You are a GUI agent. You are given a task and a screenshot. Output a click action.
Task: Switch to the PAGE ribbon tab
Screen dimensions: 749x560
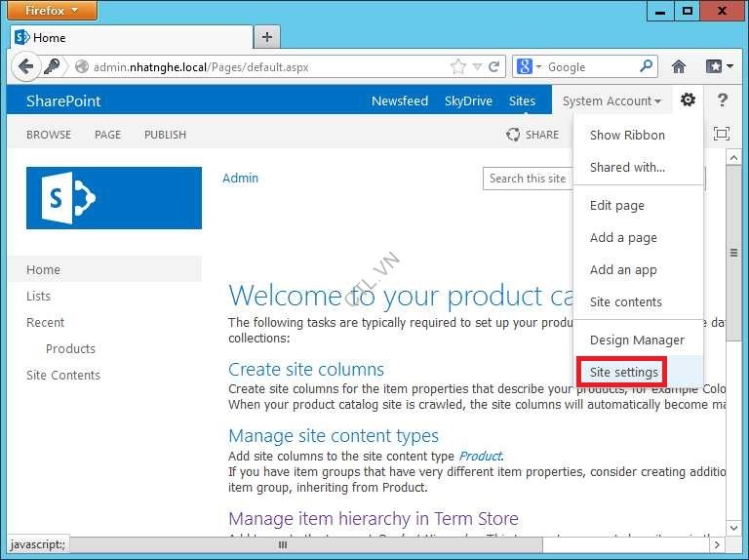(107, 135)
